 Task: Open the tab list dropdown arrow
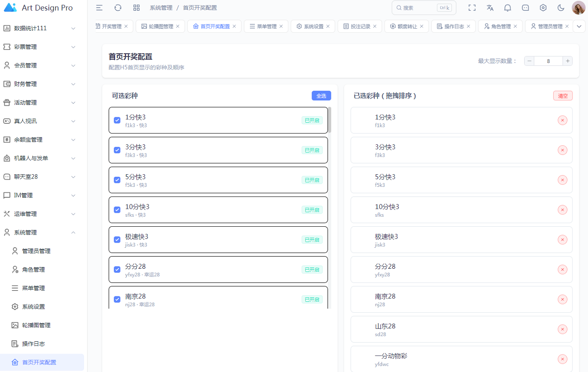pos(579,26)
